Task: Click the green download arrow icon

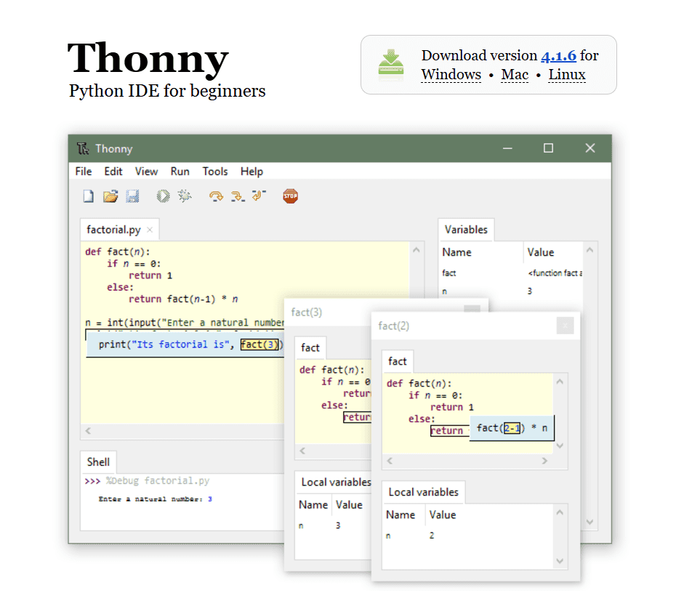Action: pyautogui.click(x=390, y=65)
